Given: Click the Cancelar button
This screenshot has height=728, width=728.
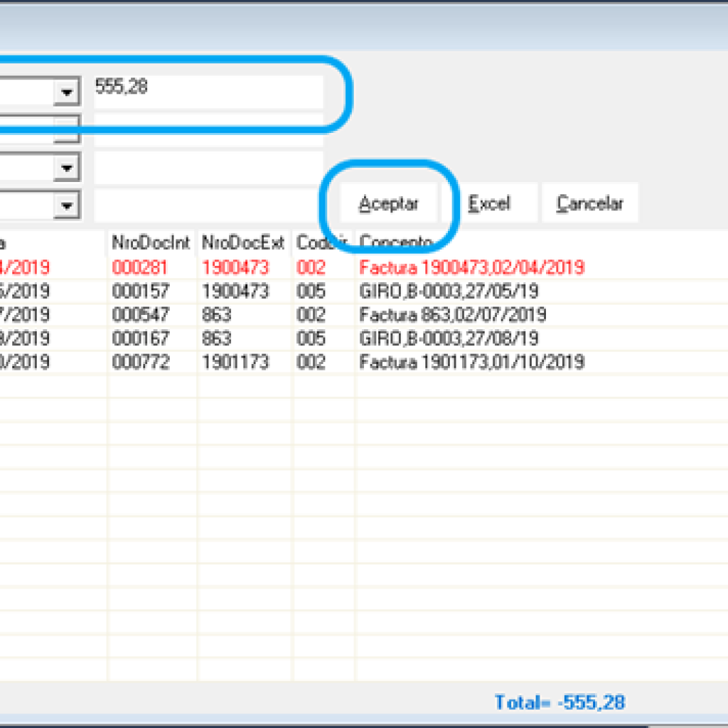Looking at the screenshot, I should click(589, 203).
